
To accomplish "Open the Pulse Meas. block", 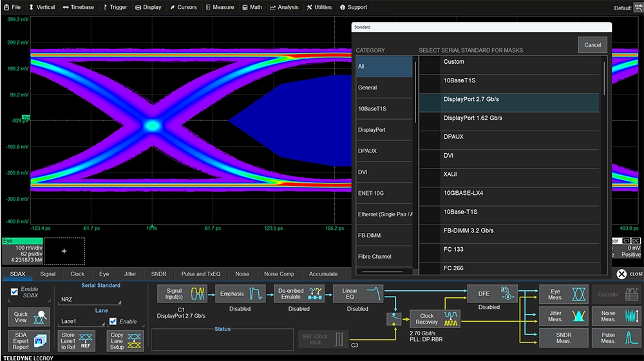I will pyautogui.click(x=616, y=338).
